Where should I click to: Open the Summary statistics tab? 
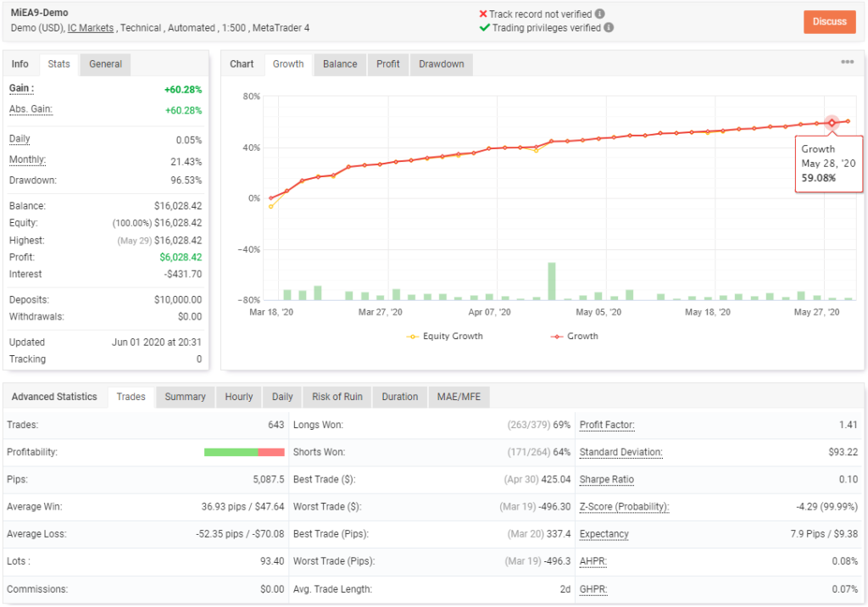tap(185, 397)
